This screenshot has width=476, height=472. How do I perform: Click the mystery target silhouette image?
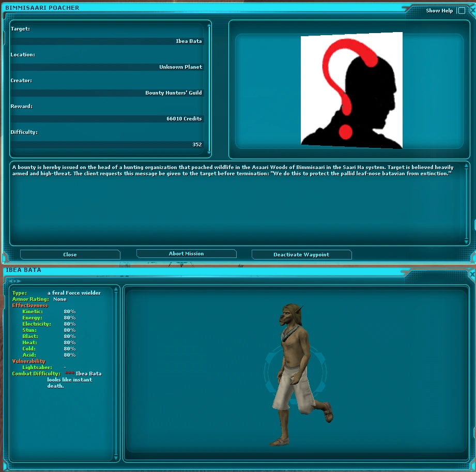351,90
